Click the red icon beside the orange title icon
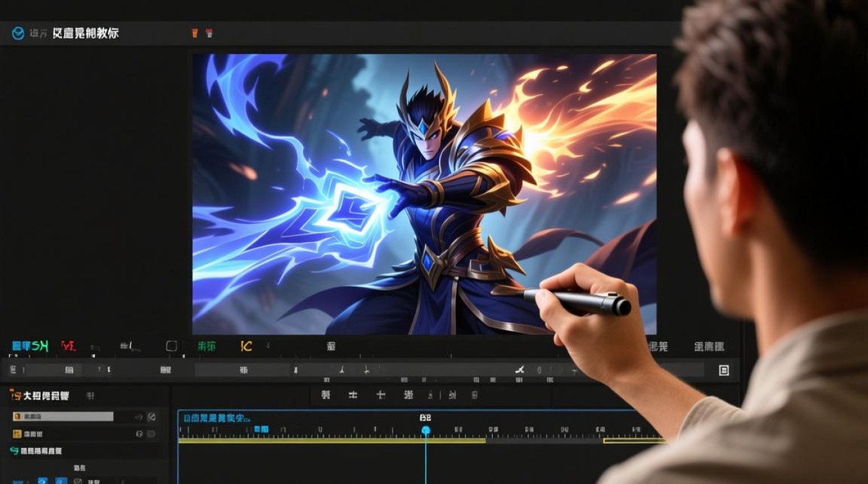This screenshot has height=484, width=868. [209, 33]
